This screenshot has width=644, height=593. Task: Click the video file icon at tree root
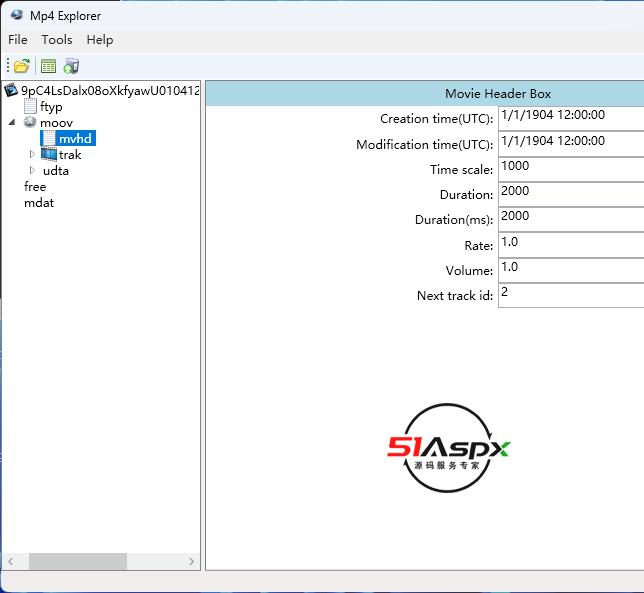coord(12,91)
